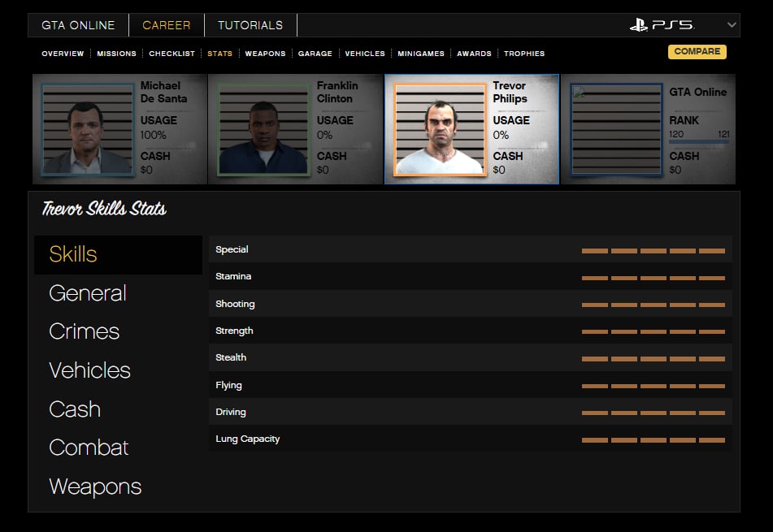Click Trevor Philips name text
773x532 pixels.
510,92
